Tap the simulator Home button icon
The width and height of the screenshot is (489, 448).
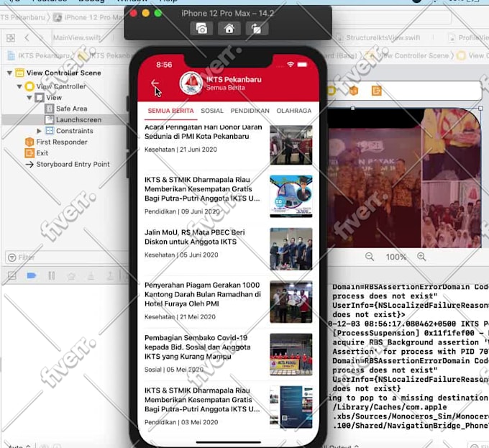pyautogui.click(x=229, y=29)
